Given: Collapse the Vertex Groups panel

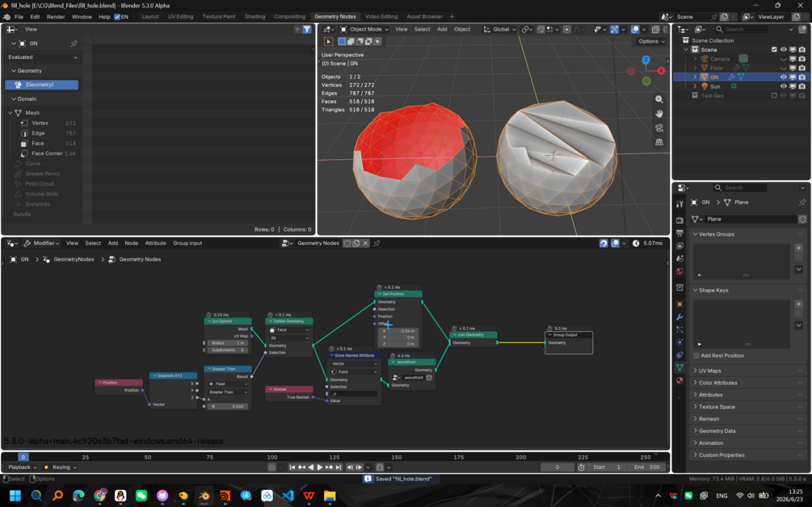Looking at the screenshot, I should [716, 234].
